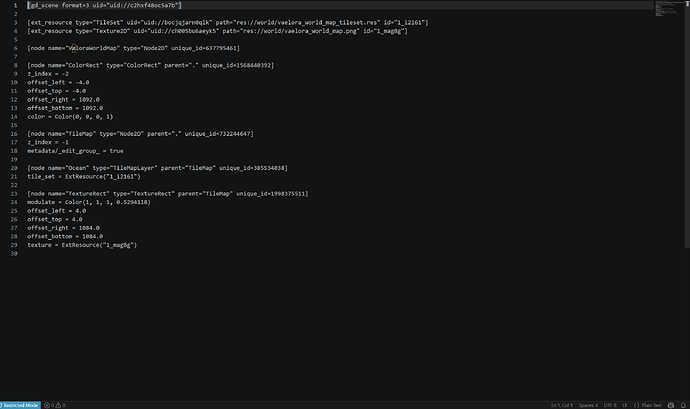Click the 'color = Color(0, 0, 0, 1)' line
This screenshot has width=690, height=409.
click(x=70, y=117)
